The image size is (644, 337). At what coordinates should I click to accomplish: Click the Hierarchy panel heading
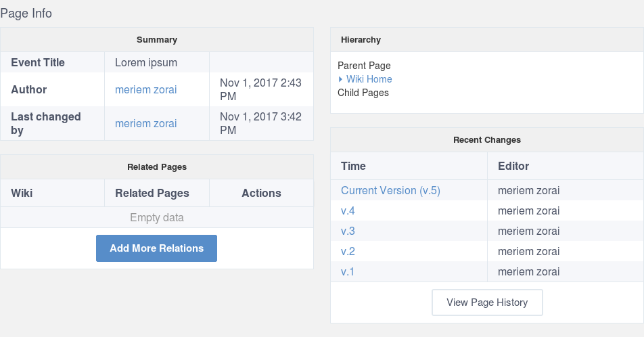click(361, 40)
